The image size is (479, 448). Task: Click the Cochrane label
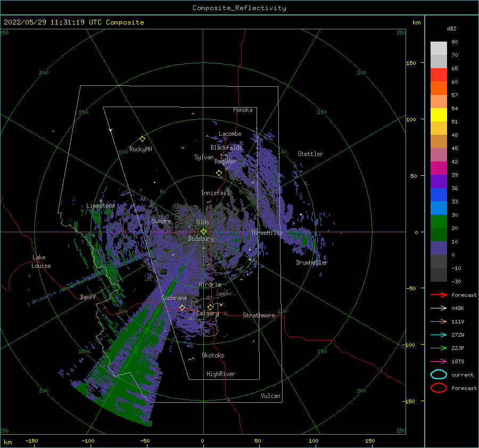(174, 298)
